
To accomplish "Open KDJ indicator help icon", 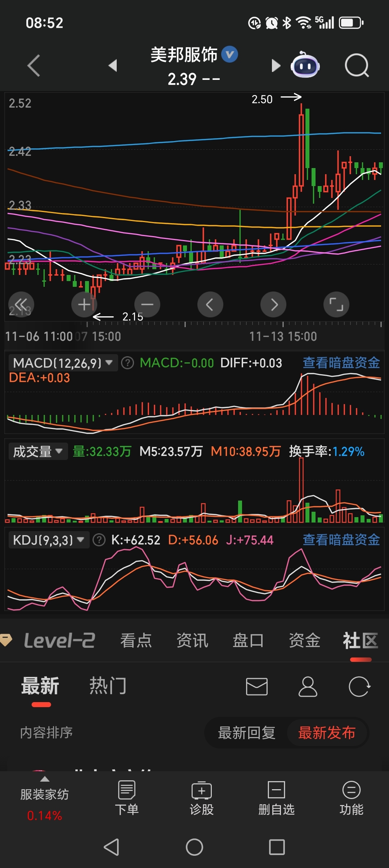I will point(99,540).
